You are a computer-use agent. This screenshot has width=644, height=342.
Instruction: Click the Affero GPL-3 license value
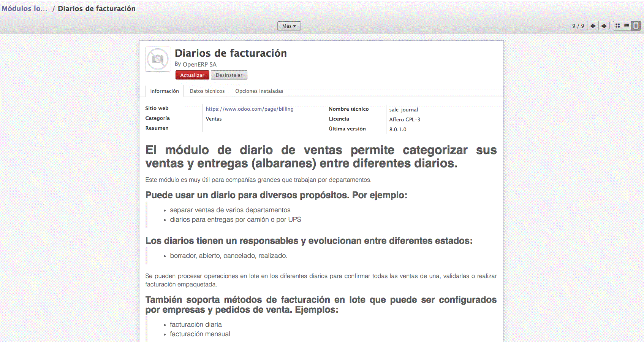pyautogui.click(x=405, y=119)
